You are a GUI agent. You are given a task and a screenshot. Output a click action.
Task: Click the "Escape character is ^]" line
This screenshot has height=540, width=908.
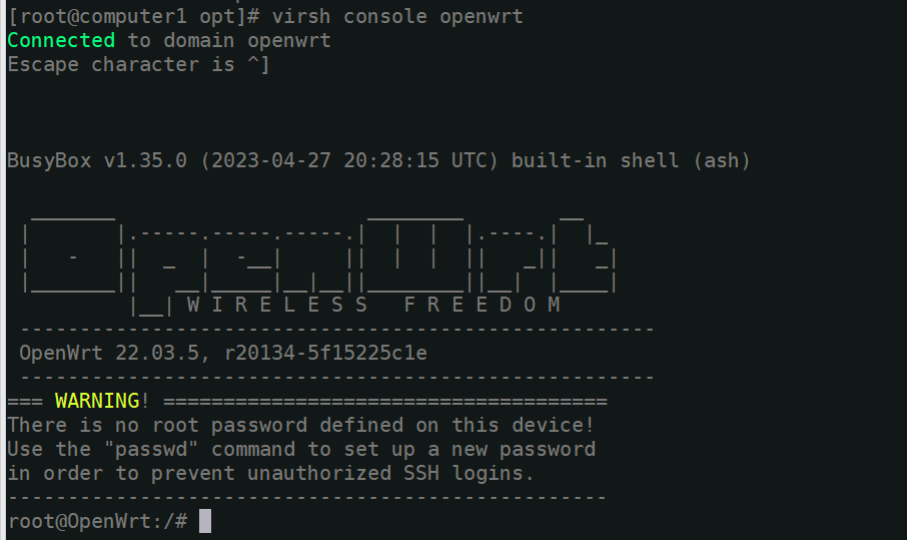pyautogui.click(x=139, y=64)
